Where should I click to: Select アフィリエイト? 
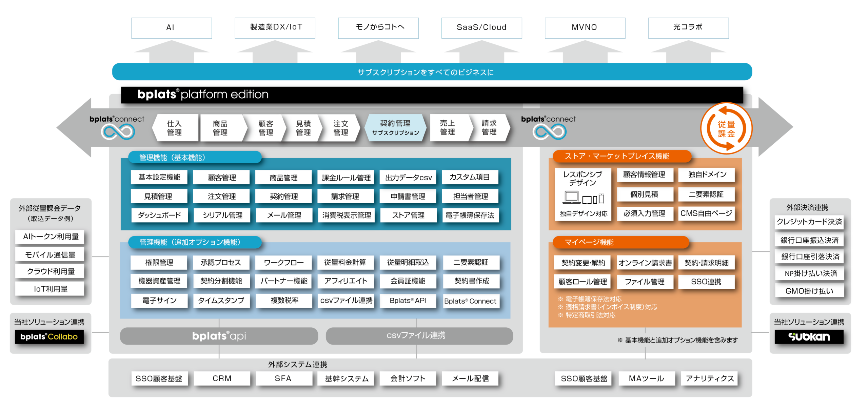tap(346, 281)
